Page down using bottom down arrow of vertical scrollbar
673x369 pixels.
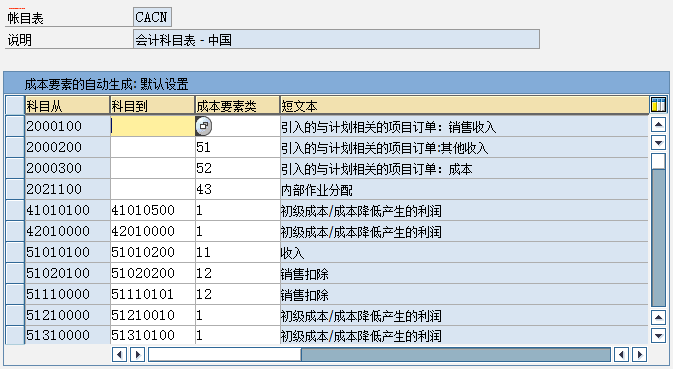coord(658,336)
